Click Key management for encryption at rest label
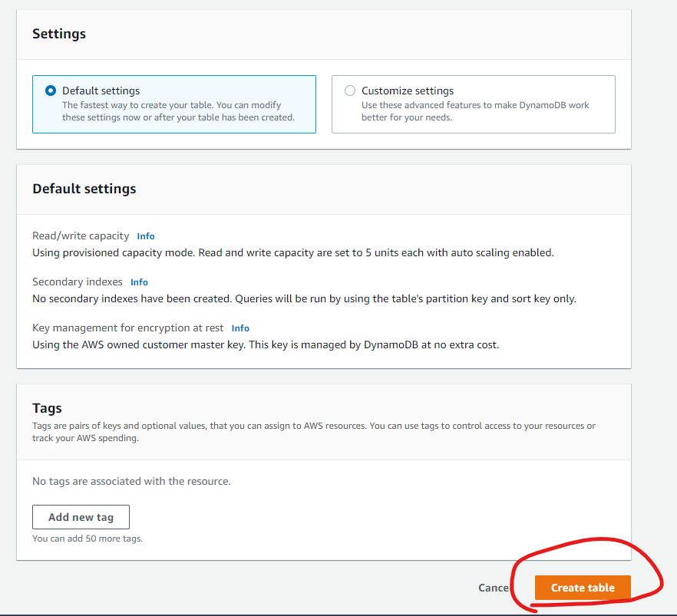 [x=128, y=328]
